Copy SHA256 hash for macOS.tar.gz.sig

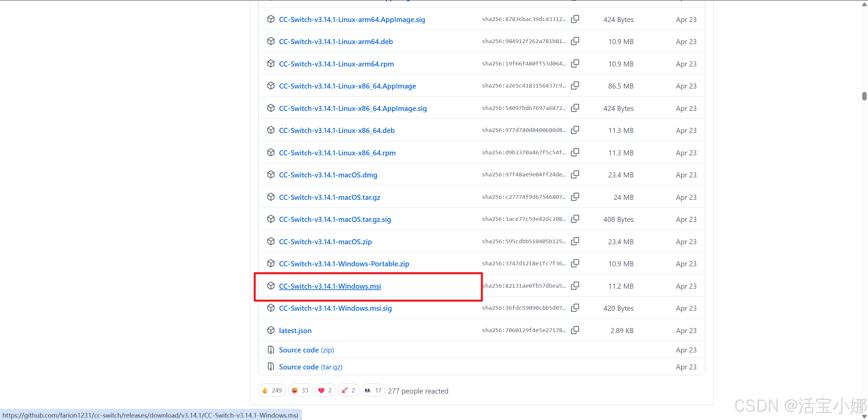(575, 219)
